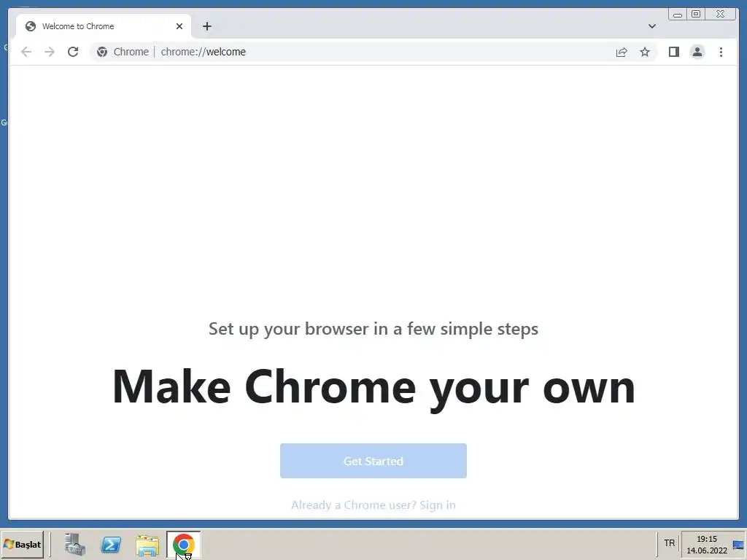Restore the Chrome window size
The height and width of the screenshot is (560, 747).
695,15
